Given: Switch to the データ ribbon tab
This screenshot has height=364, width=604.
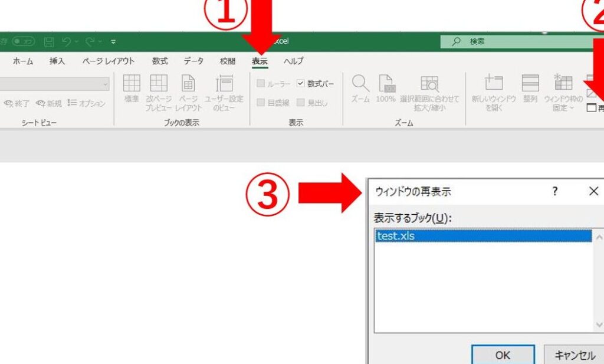Looking at the screenshot, I should tap(193, 61).
